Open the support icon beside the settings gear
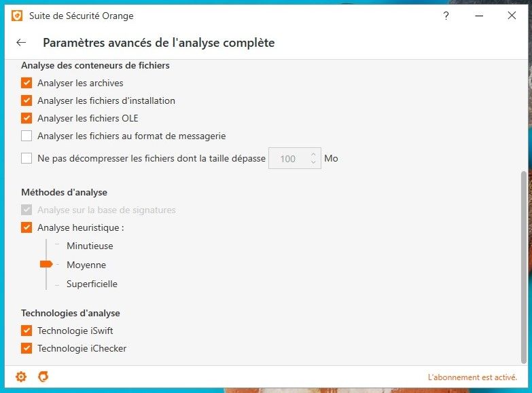 [43, 377]
